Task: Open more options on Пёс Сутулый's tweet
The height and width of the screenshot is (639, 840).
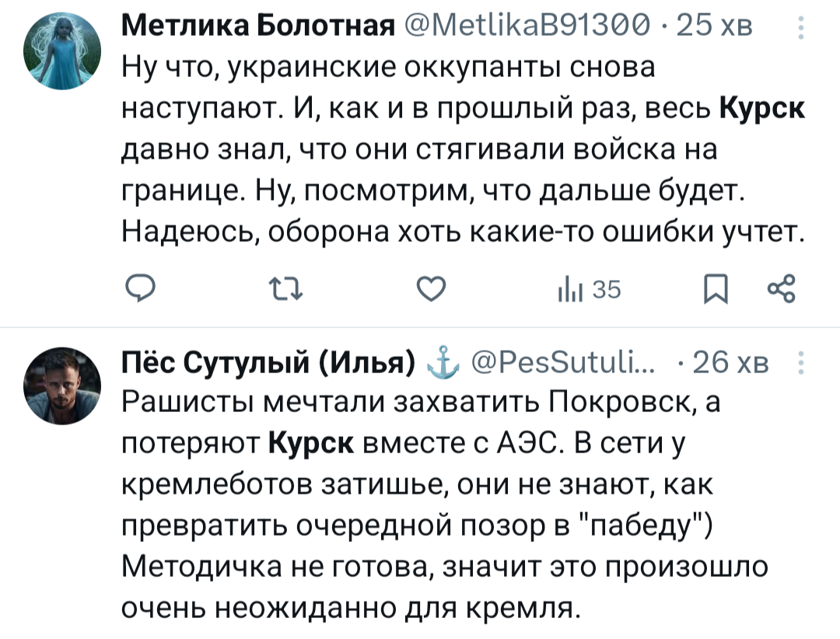Action: click(800, 363)
